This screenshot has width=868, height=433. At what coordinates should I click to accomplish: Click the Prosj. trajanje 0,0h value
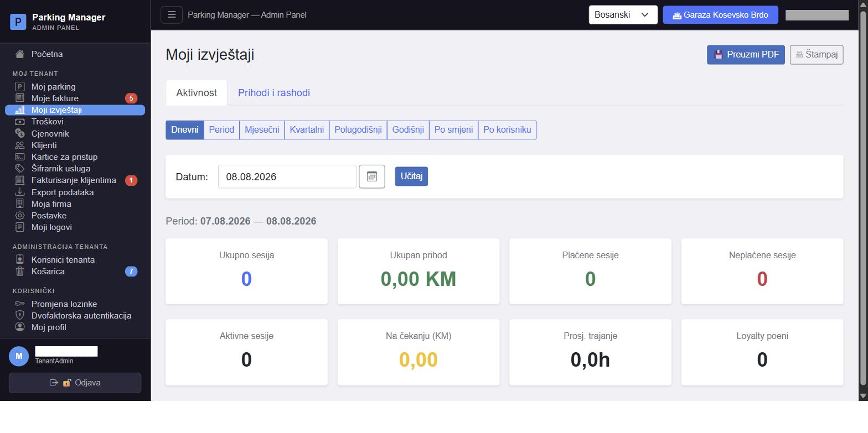(x=590, y=360)
